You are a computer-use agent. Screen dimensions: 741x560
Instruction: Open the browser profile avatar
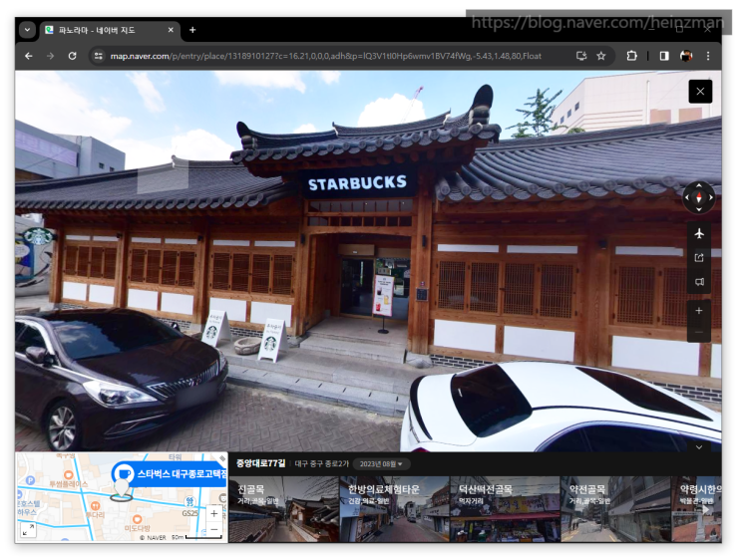[686, 56]
